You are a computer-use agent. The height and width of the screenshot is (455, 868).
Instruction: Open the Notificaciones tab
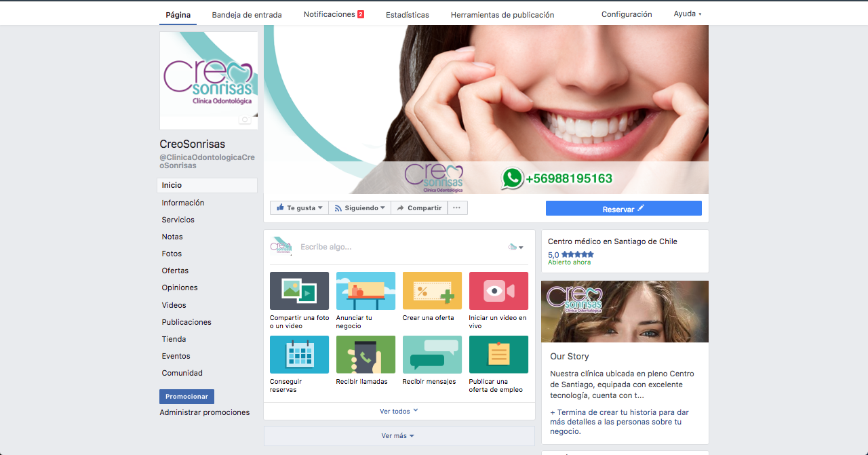click(x=333, y=14)
